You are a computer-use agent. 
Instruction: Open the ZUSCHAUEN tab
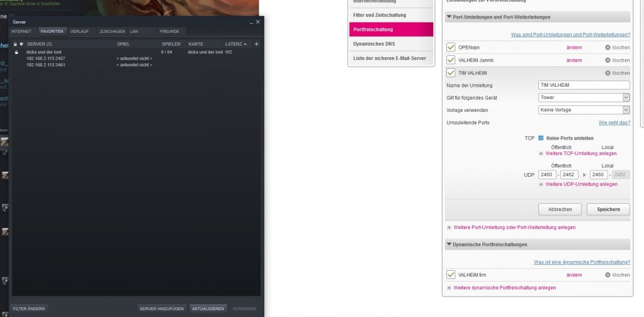[x=112, y=31]
